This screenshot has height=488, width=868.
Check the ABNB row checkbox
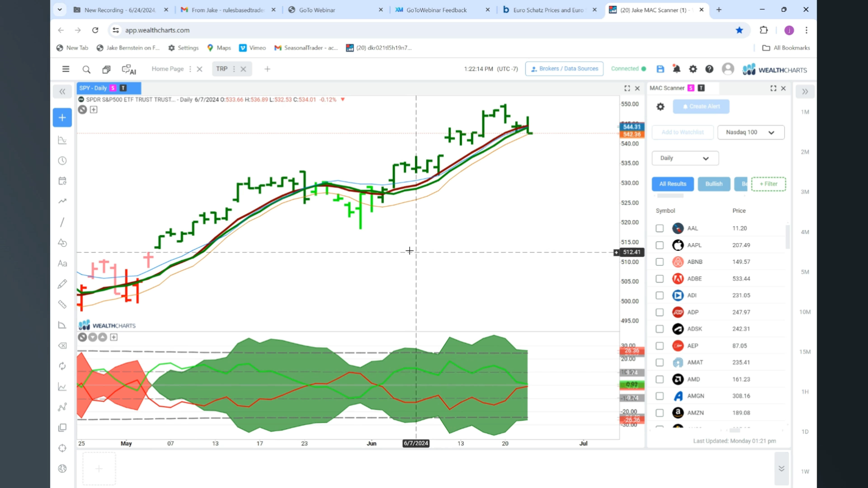(x=660, y=262)
